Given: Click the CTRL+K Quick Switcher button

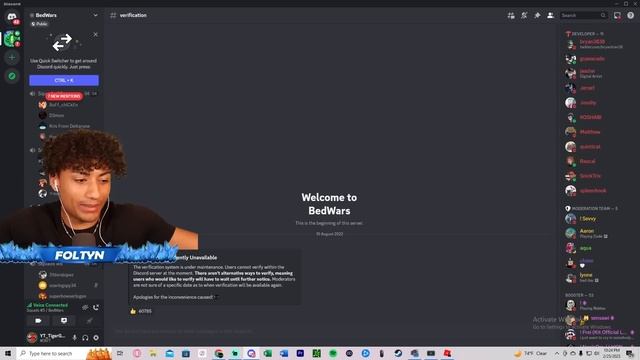Looking at the screenshot, I should tap(64, 80).
